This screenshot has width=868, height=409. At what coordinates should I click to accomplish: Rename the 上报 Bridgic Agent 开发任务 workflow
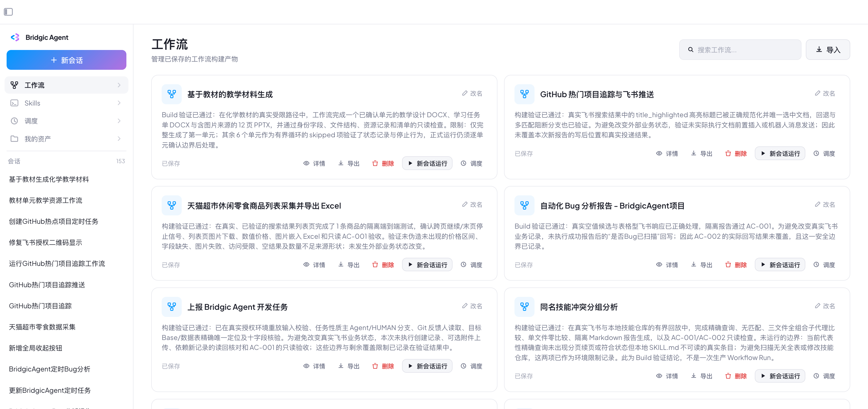[472, 306]
